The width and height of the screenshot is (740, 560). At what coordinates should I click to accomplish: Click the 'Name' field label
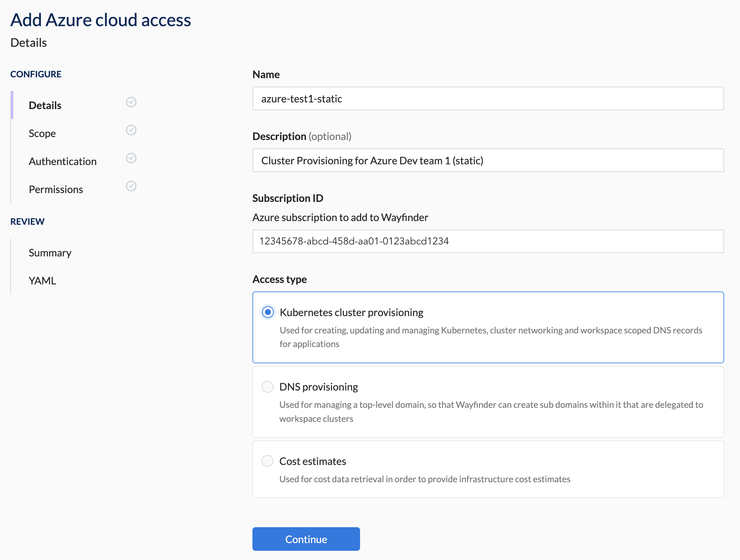tap(266, 74)
